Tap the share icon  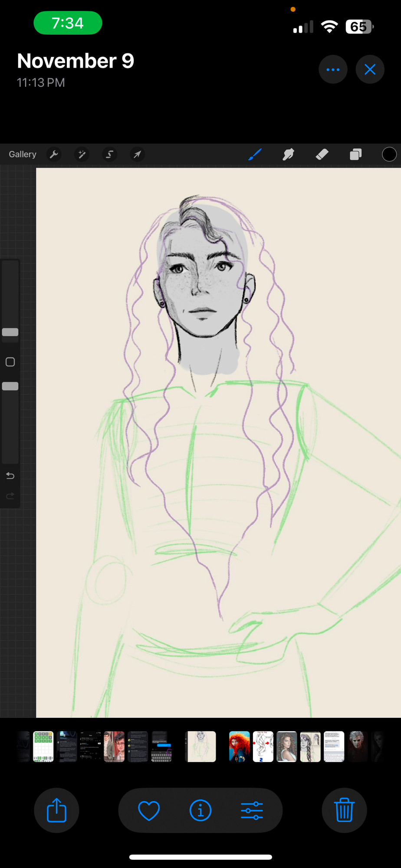(56, 810)
